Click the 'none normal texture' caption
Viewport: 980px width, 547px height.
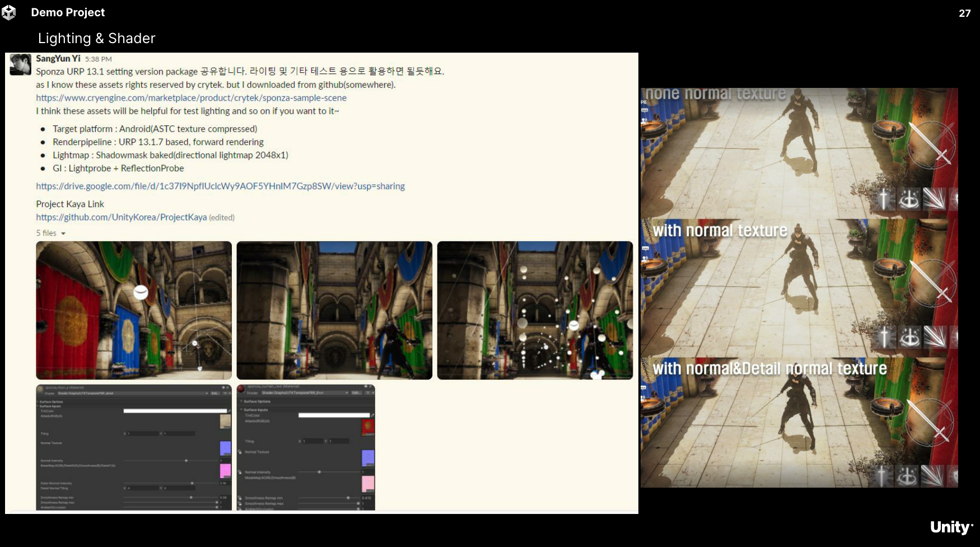716,93
